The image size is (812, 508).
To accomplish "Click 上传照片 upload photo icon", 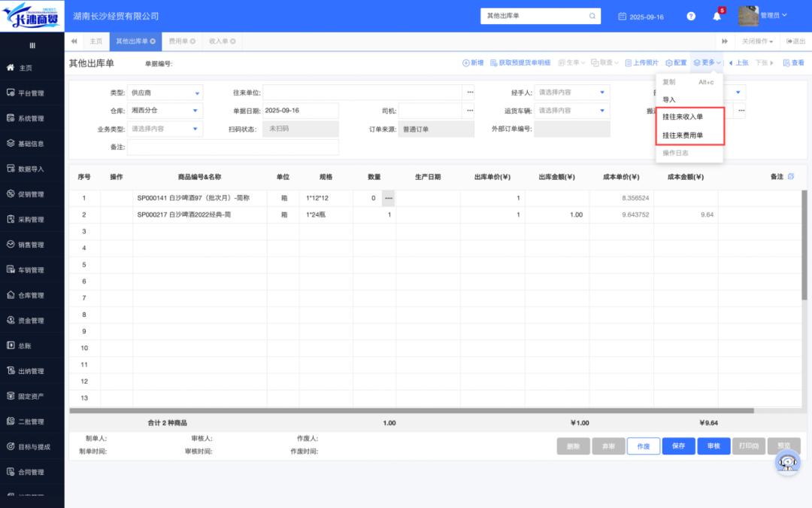I will pos(641,63).
